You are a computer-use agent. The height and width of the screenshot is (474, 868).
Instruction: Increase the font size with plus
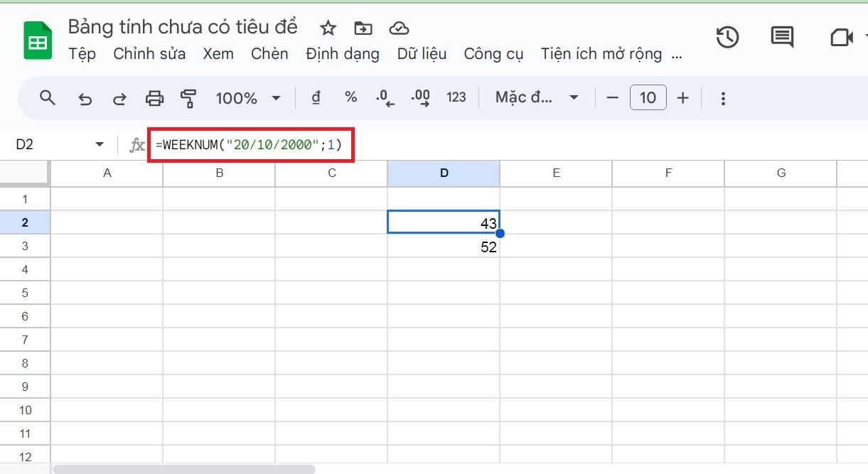[x=683, y=98]
